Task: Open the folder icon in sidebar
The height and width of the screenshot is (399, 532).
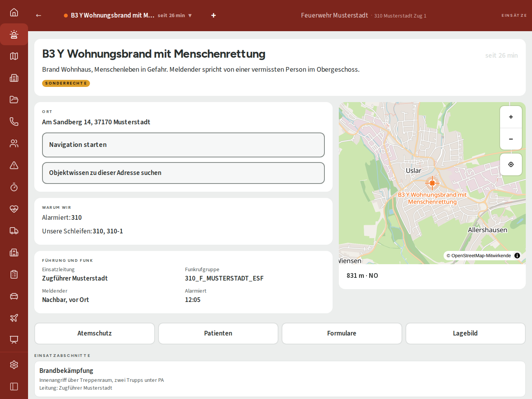Action: click(x=14, y=100)
